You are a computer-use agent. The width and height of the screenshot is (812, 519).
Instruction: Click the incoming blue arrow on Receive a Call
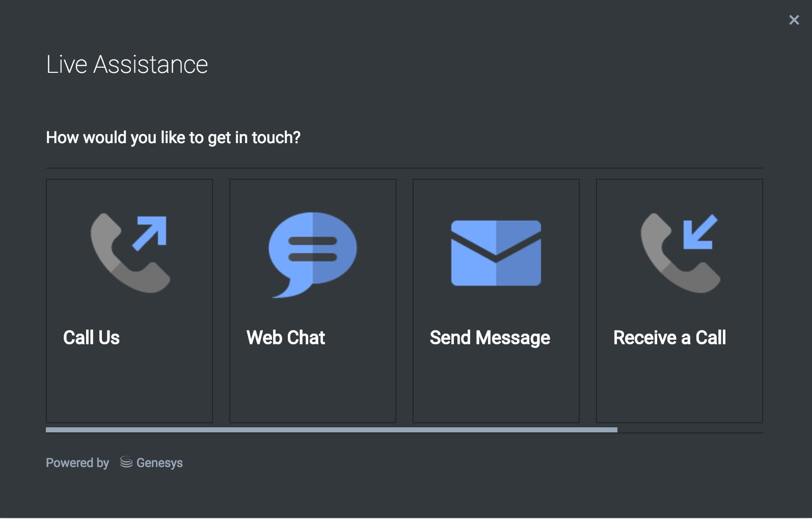tap(699, 232)
